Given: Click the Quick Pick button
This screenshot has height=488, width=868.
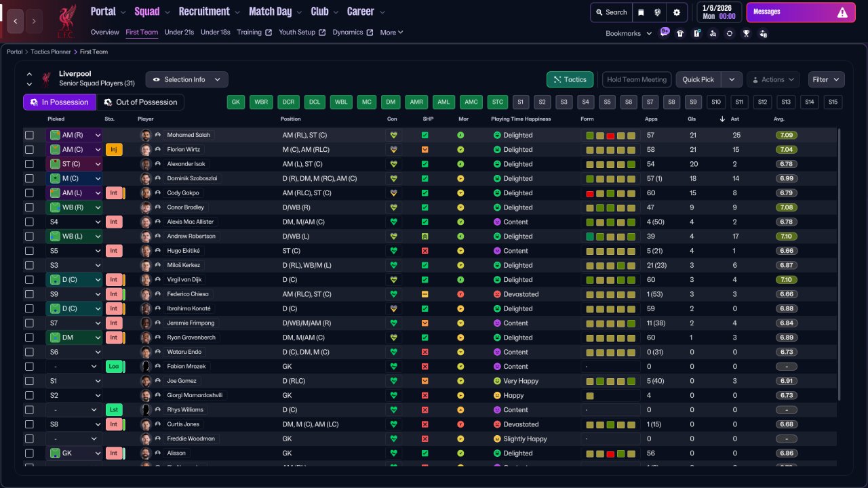Looking at the screenshot, I should 698,79.
